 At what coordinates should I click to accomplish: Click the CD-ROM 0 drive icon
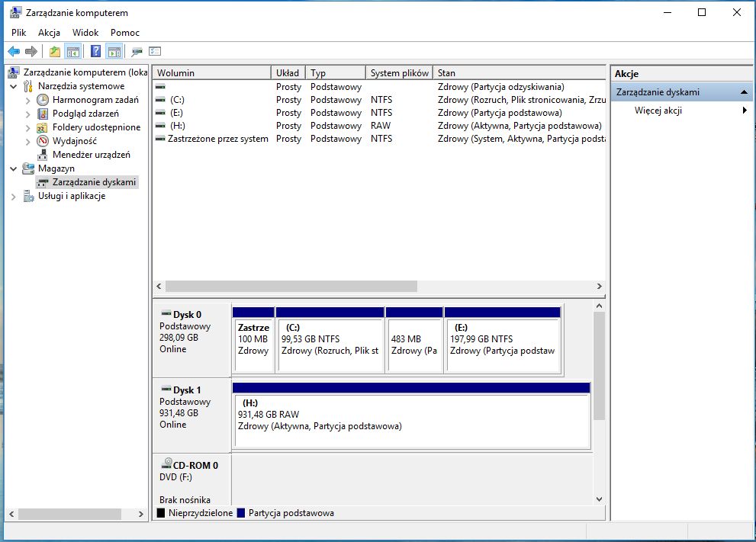[166, 463]
